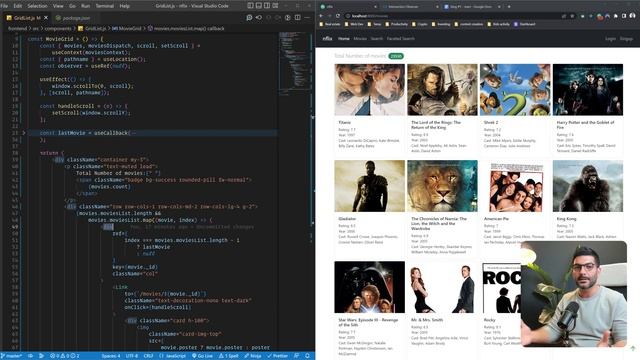Click the split editor icon
Viewport: 640px width, 360px height.
coord(298,18)
